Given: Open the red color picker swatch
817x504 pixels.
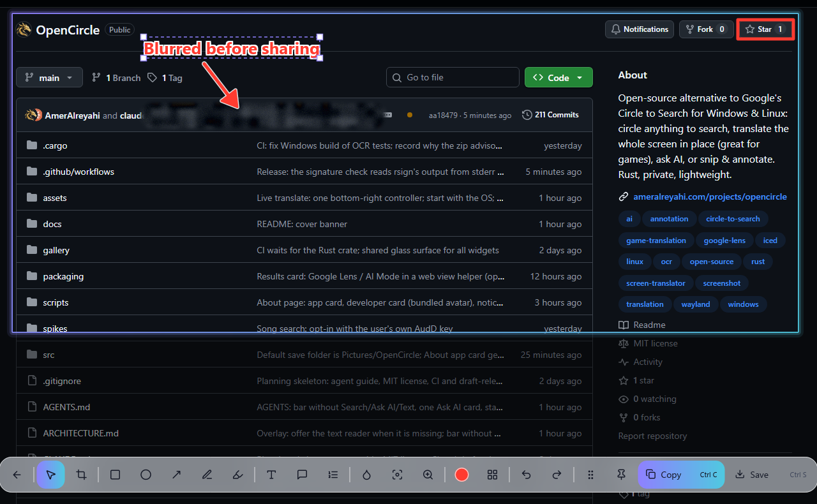Looking at the screenshot, I should coord(461,475).
